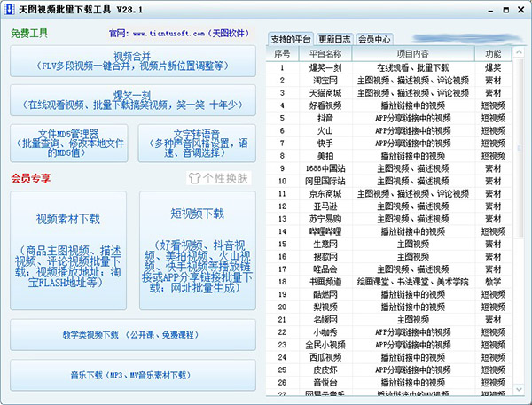This screenshot has width=532, height=405.
Task: Switch to 支持的平台 tab
Action: (x=291, y=39)
